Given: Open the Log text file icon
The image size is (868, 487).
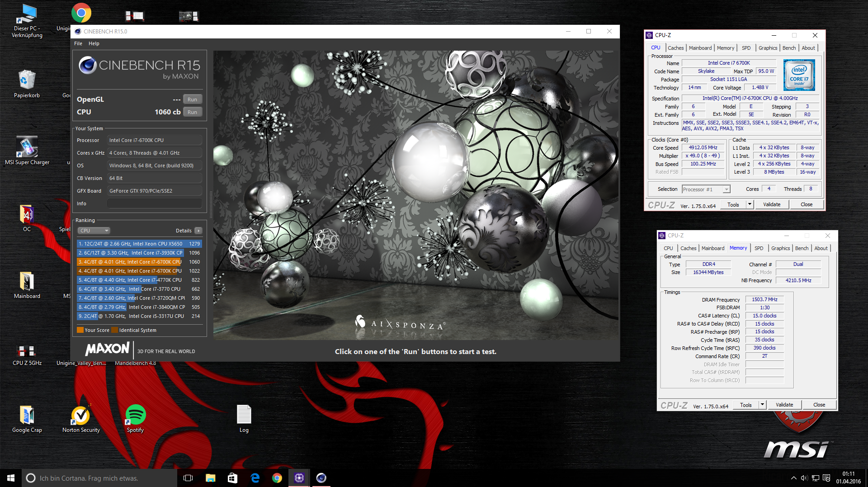Looking at the screenshot, I should (x=244, y=419).
